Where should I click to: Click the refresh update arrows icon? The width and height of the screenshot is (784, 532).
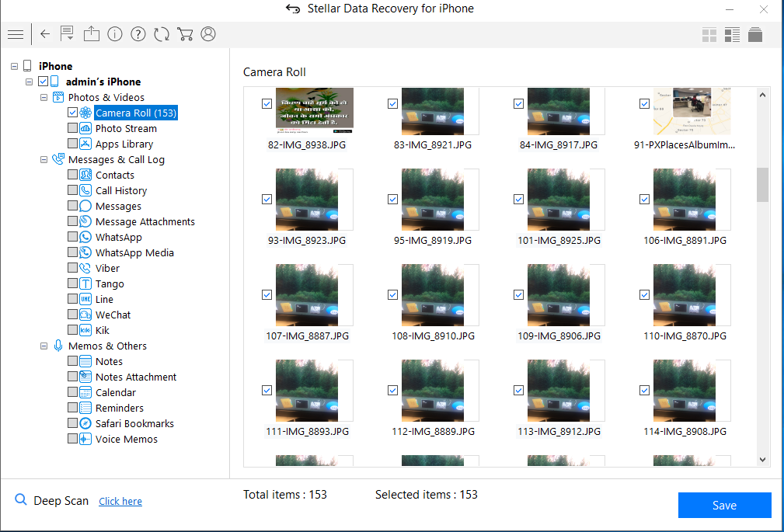[162, 34]
